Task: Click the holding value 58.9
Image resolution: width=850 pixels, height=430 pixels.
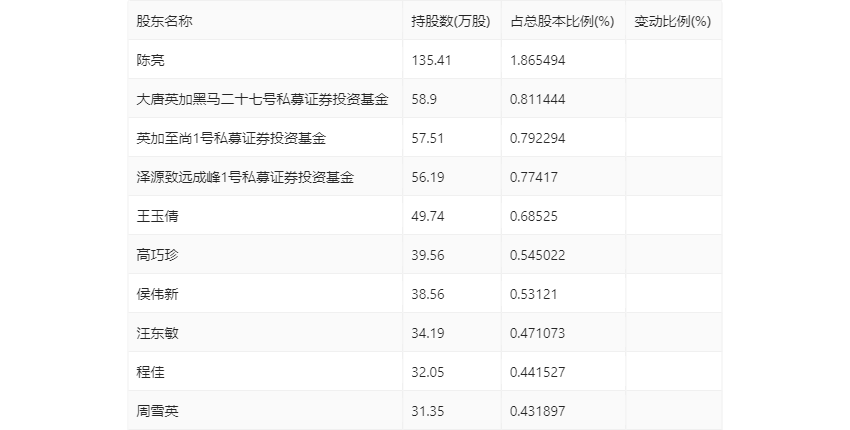Action: [x=424, y=99]
